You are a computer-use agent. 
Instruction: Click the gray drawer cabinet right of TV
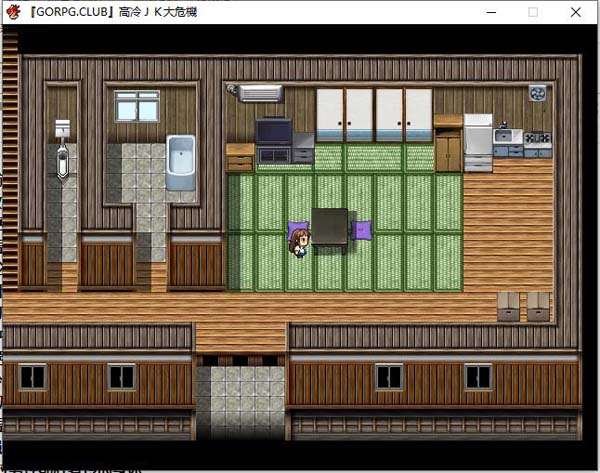click(303, 148)
